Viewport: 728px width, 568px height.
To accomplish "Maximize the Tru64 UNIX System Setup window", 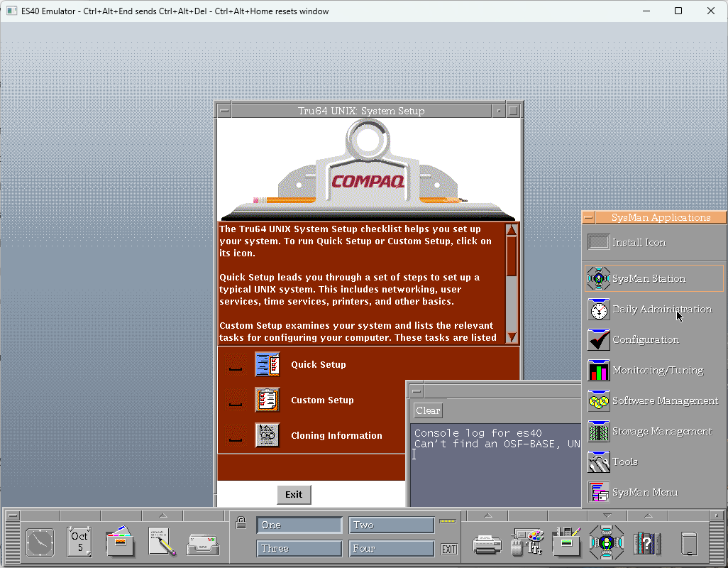I will 513,111.
